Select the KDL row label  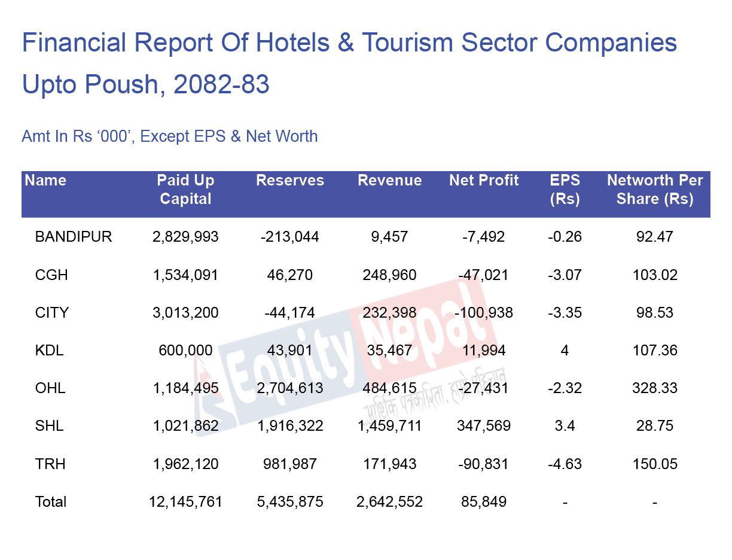(x=50, y=351)
